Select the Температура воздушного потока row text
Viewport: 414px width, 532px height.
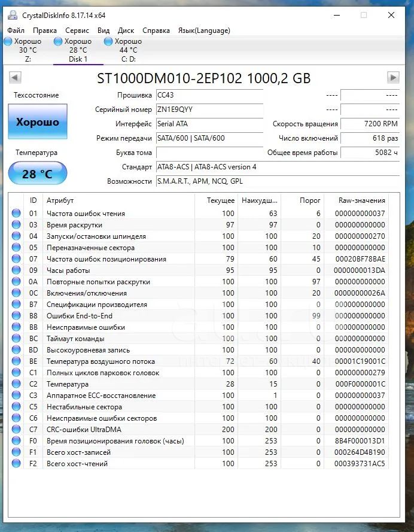101,361
